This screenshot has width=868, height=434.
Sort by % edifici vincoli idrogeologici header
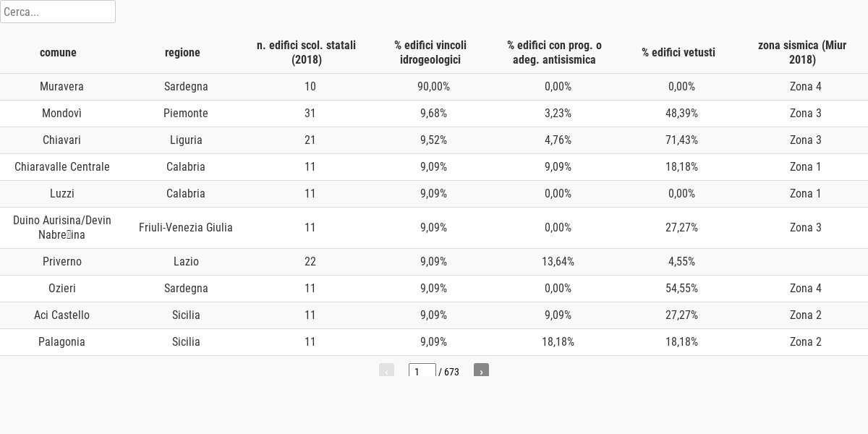(x=430, y=52)
